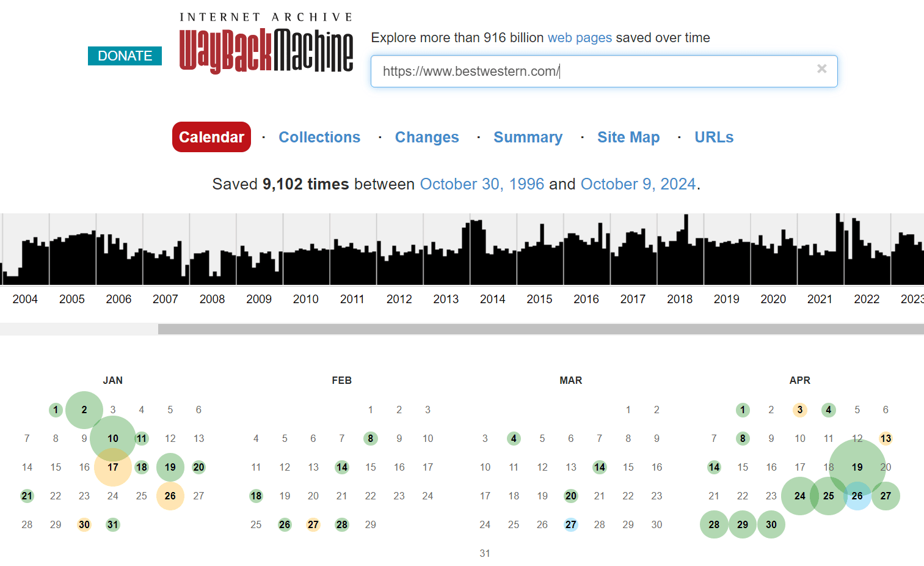Viewport: 924px width, 566px height.
Task: Open the January 26 orange snapshot
Action: click(170, 496)
